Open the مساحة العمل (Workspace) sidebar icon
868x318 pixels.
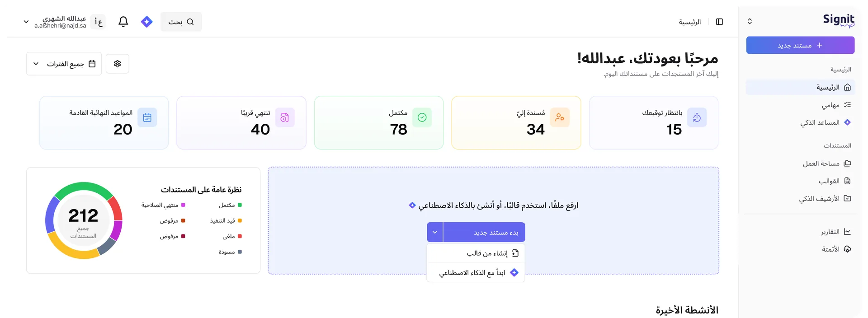pos(847,163)
